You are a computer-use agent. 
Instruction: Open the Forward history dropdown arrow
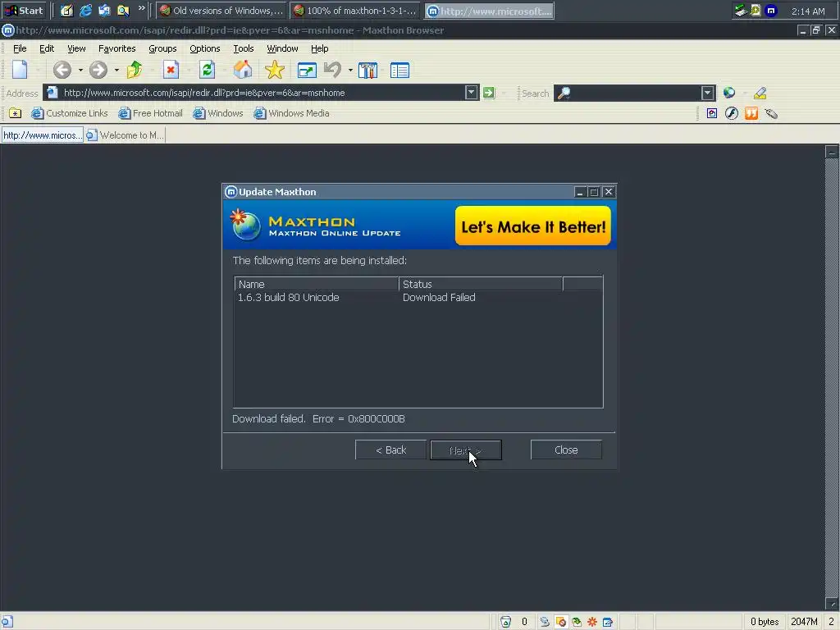point(116,71)
